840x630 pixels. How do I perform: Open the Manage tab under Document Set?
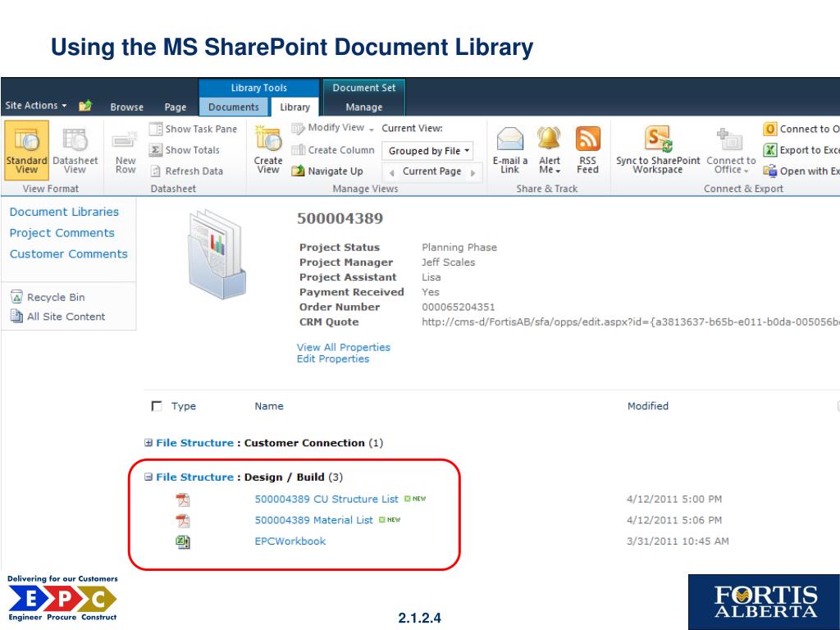coord(363,107)
